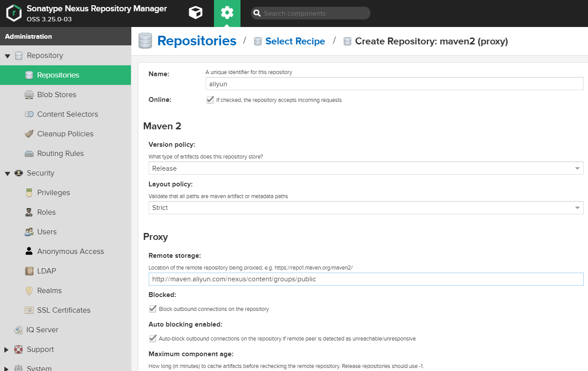Image resolution: width=588 pixels, height=371 pixels.
Task: Click the Anonymous Access person icon
Action: pos(29,251)
